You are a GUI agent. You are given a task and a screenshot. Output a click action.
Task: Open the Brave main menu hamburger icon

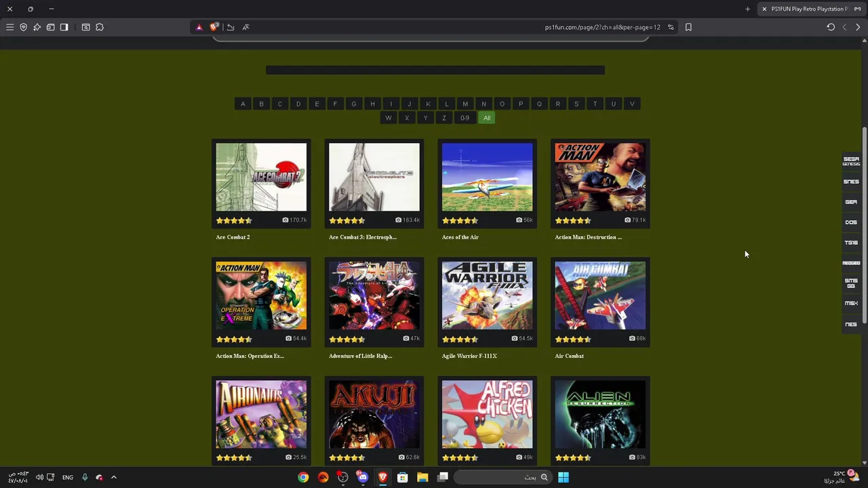(x=9, y=27)
